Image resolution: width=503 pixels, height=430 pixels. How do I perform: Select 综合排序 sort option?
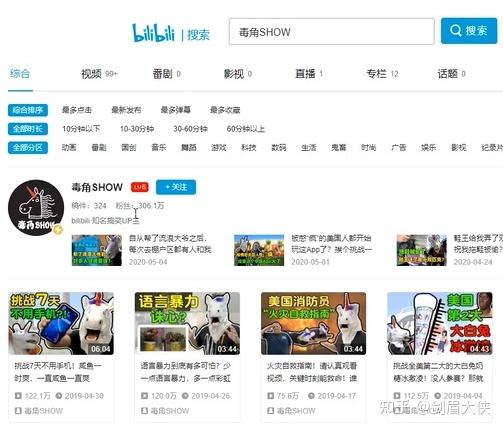(x=28, y=110)
